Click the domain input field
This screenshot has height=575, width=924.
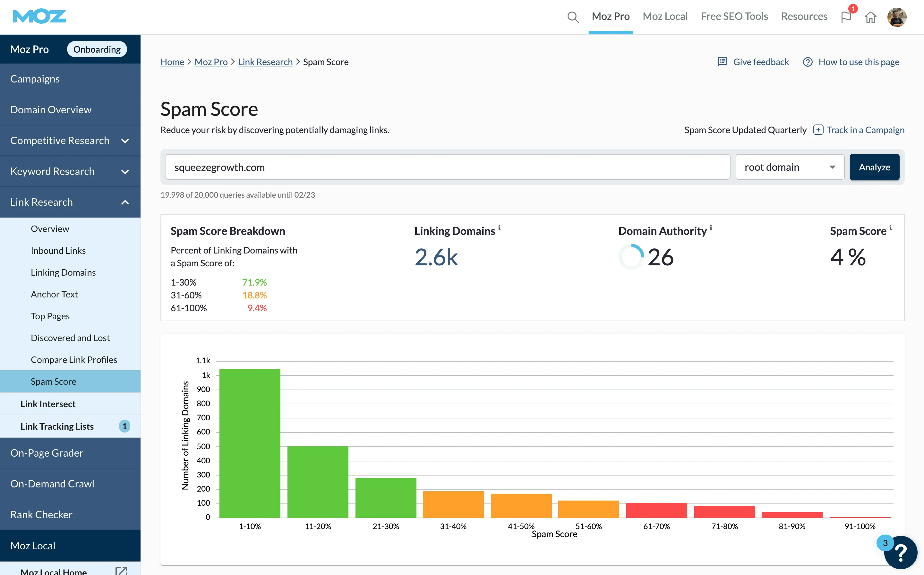tap(448, 167)
